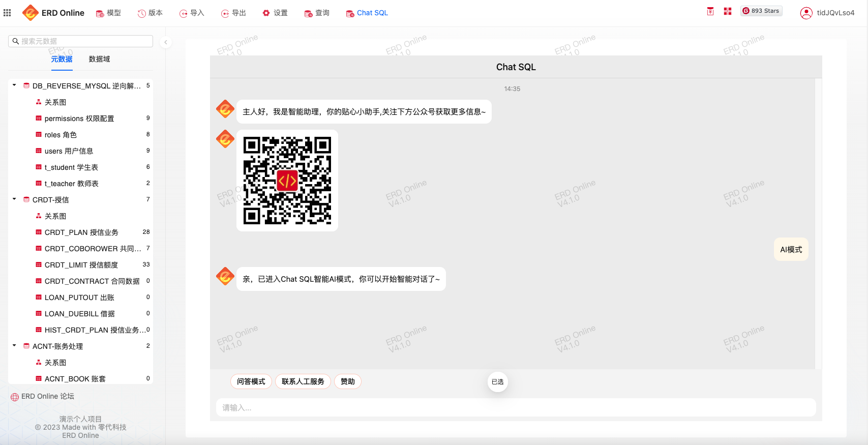Focus the 请输入... chat input field
The width and height of the screenshot is (868, 445).
(516, 407)
